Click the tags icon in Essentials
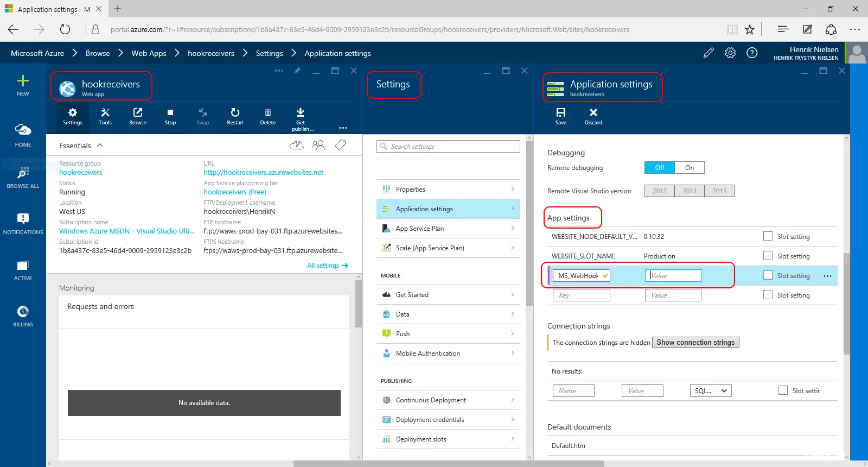 pos(340,145)
